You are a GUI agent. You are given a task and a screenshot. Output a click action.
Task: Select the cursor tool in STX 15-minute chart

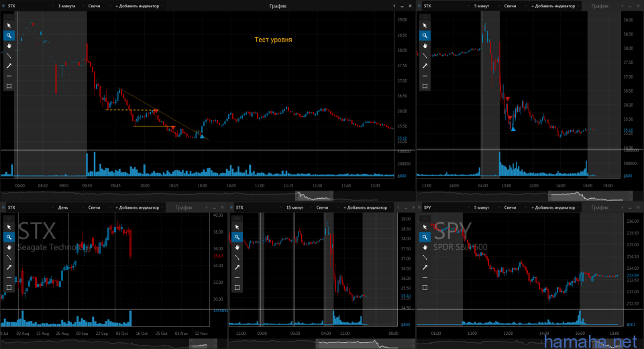(237, 227)
